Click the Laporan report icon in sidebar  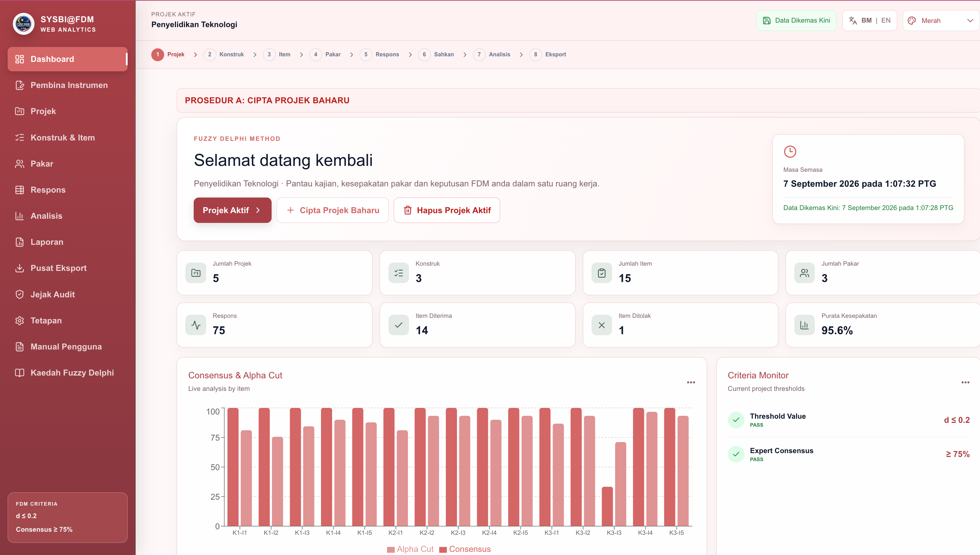point(19,242)
